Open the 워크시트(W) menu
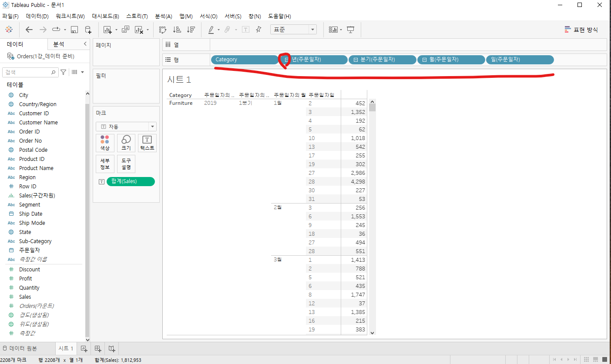This screenshot has height=364, width=611. click(x=70, y=16)
